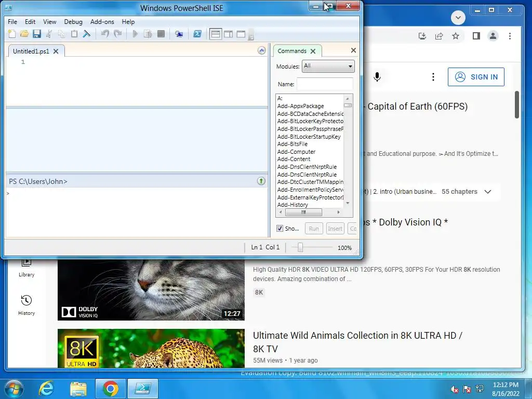Click Chrome's share page icon
Image resolution: width=532 pixels, height=399 pixels.
point(438,36)
